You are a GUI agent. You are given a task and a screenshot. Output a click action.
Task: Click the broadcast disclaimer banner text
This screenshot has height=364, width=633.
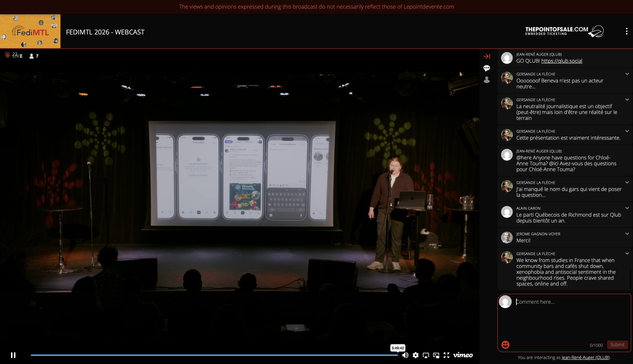click(316, 6)
